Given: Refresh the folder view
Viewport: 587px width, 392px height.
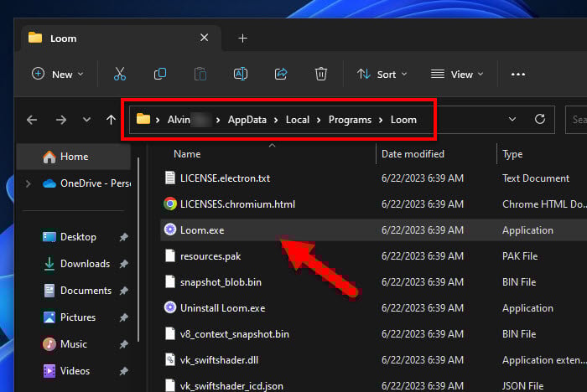Looking at the screenshot, I should coord(540,119).
